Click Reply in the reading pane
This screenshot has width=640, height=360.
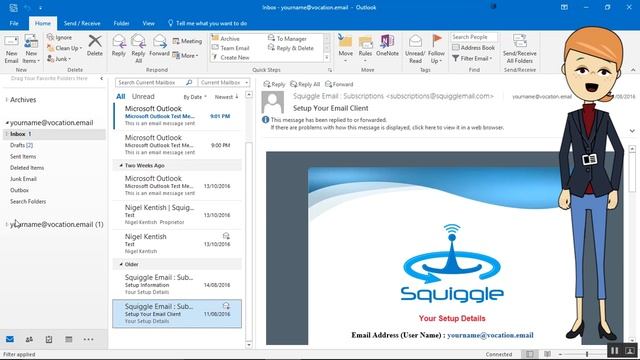click(274, 84)
